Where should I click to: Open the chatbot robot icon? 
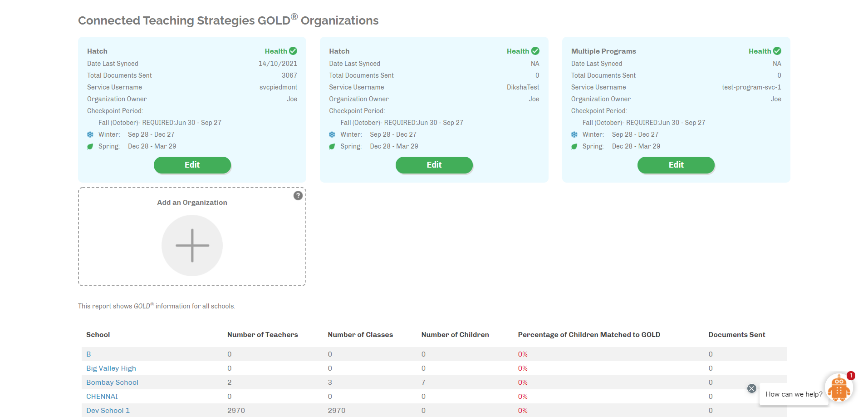tap(839, 388)
